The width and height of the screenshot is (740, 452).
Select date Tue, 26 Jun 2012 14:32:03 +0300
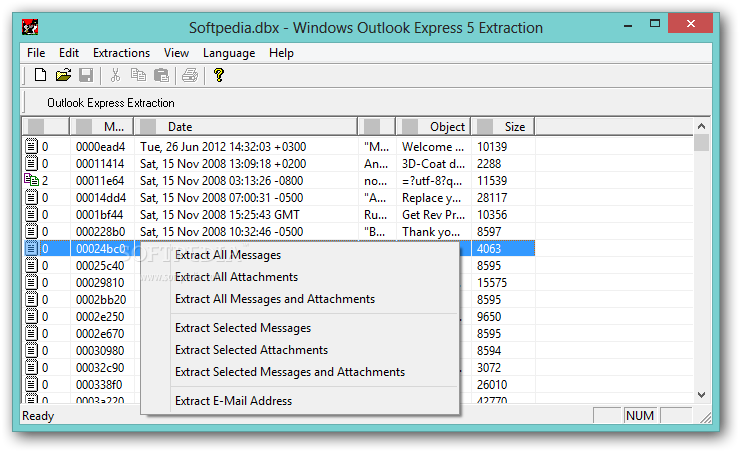(223, 147)
